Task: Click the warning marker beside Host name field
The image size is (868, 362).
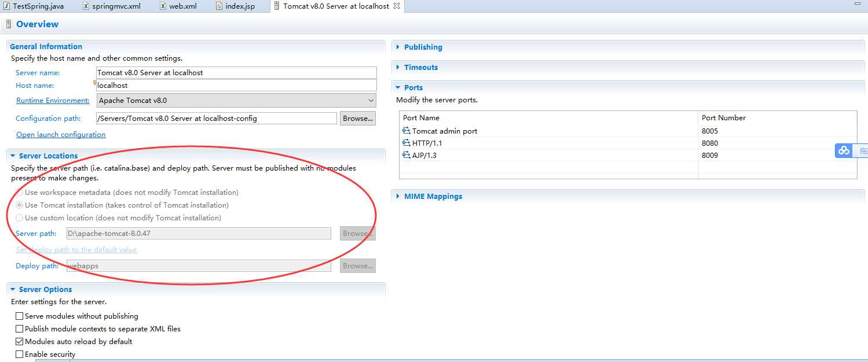Action: [95, 83]
